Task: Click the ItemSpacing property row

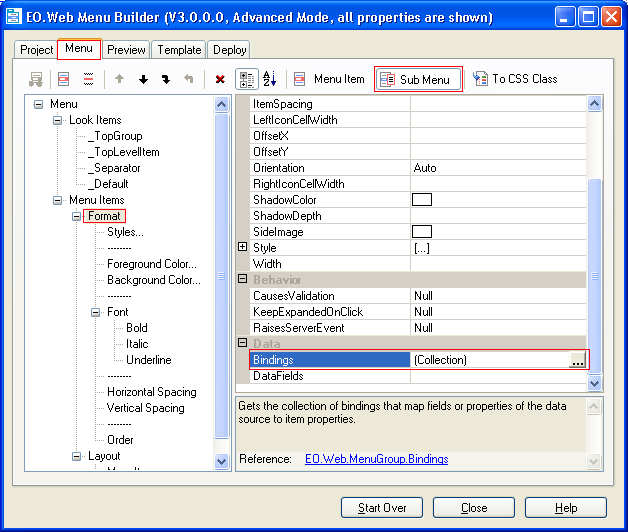Action: pos(418,104)
